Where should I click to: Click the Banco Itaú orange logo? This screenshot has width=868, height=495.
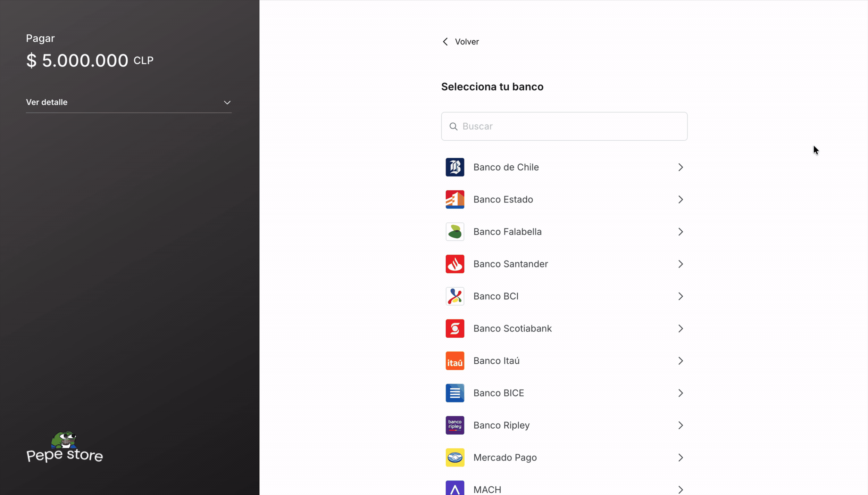point(455,361)
